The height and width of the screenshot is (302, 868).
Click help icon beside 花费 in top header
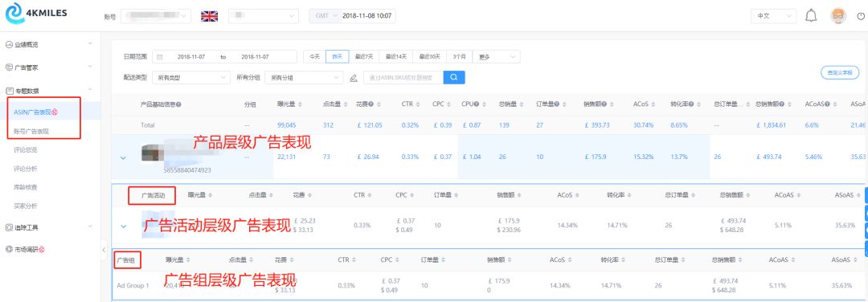(371, 104)
